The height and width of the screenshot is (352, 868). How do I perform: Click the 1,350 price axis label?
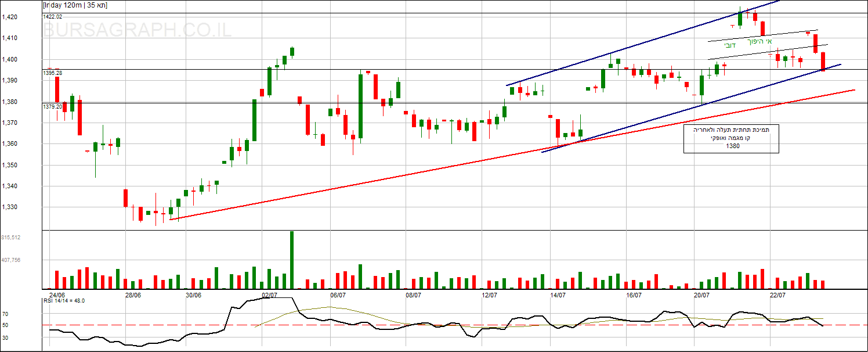point(9,166)
